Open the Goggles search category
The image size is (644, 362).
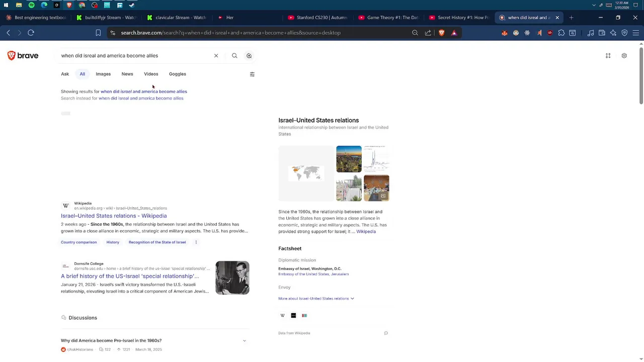pyautogui.click(x=178, y=74)
